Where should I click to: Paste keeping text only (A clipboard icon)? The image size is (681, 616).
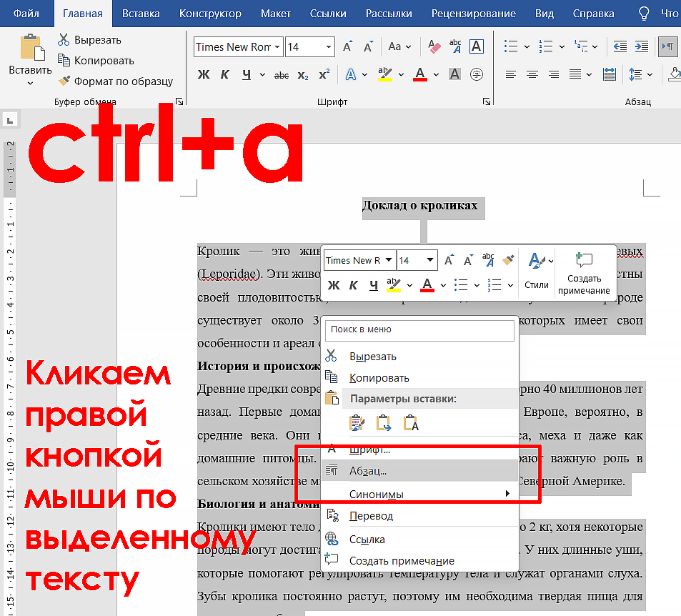coord(411,422)
